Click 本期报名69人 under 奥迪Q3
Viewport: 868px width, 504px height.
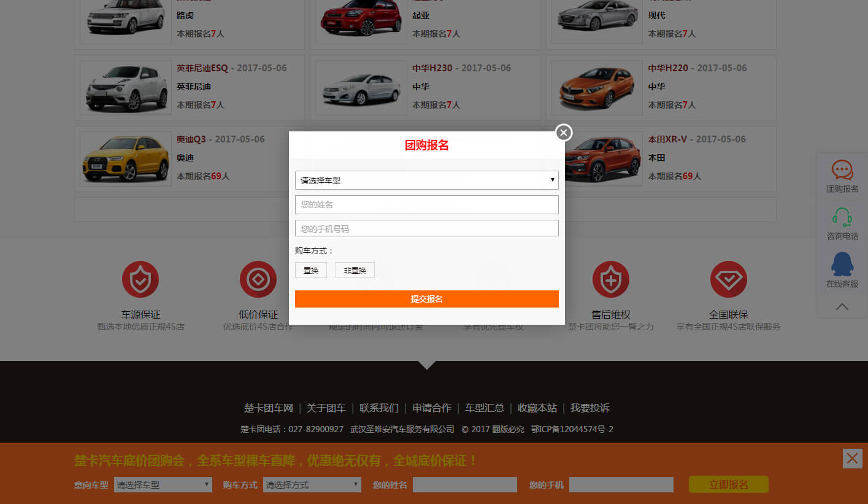[x=203, y=176]
